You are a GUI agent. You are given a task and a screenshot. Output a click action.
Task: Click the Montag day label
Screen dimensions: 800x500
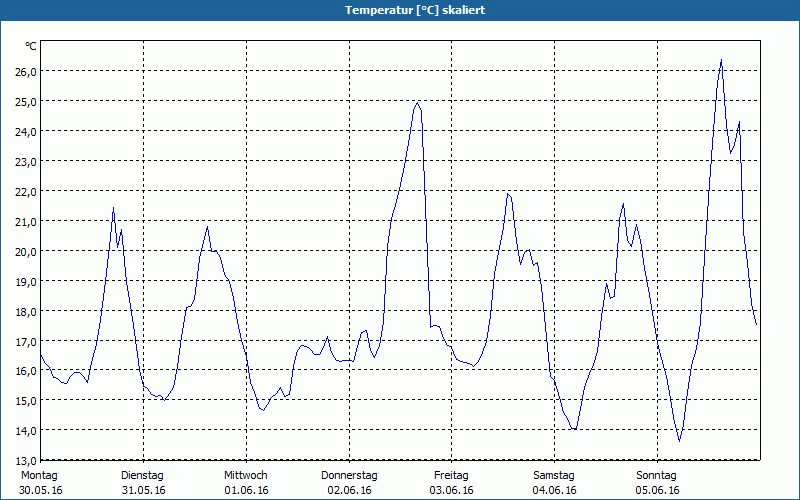coord(39,475)
